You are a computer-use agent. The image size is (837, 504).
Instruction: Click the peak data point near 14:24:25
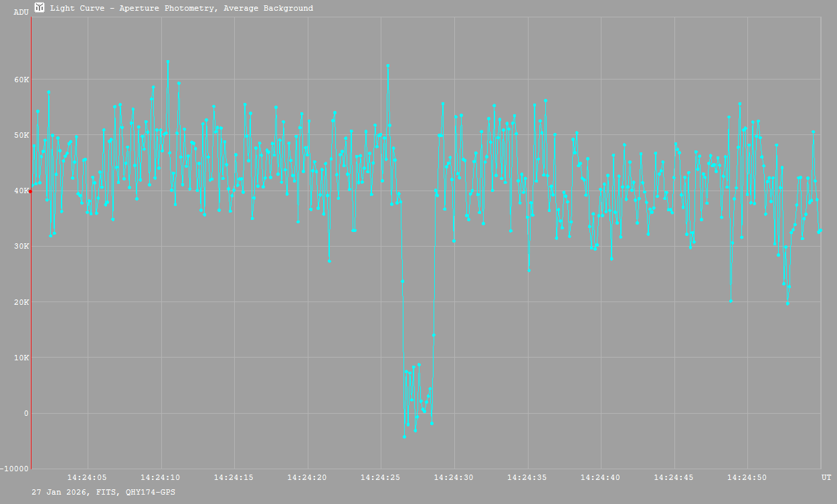[x=387, y=66]
